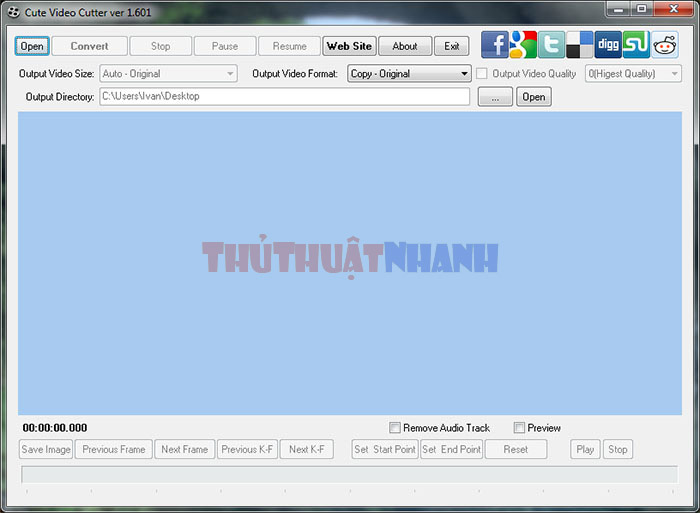Viewport: 700px width, 513px height.
Task: Click the StumbleUpon share icon
Action: [x=636, y=45]
